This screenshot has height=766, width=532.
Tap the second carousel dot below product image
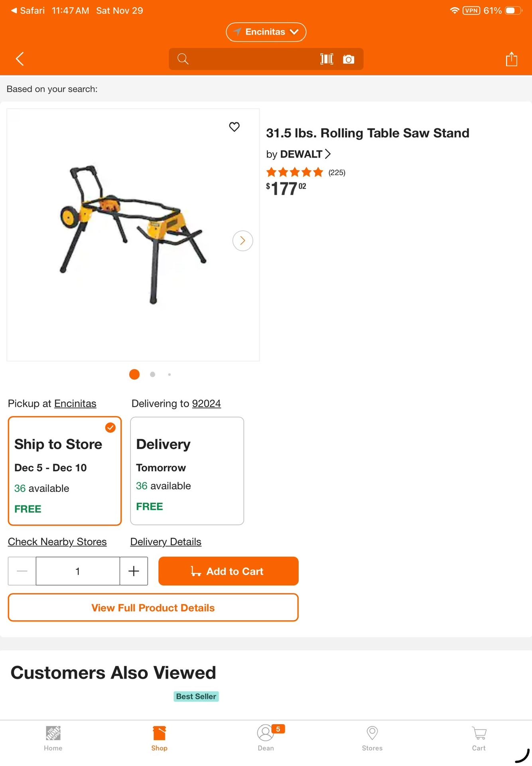tap(152, 374)
